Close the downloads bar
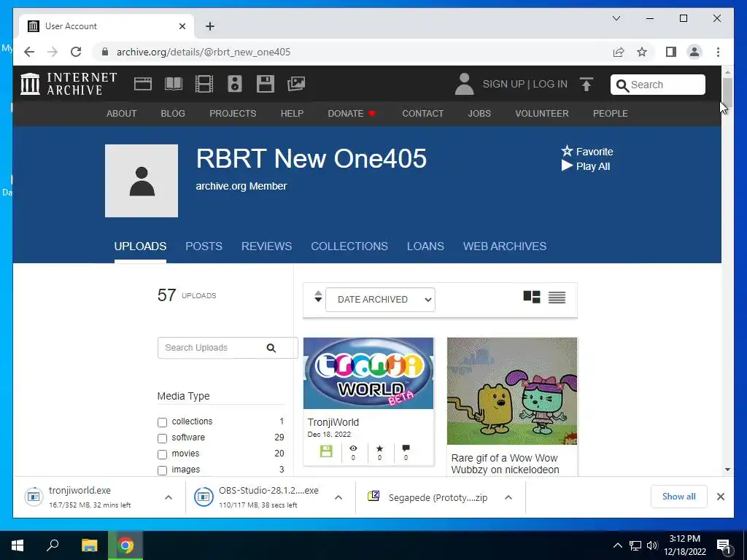Viewport: 747px width, 560px height. (721, 497)
